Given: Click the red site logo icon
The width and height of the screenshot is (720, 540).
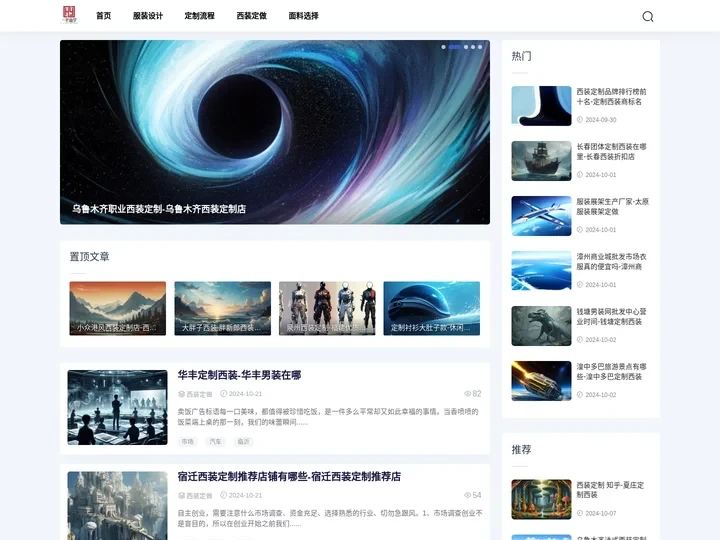Looking at the screenshot, I should 69,15.
